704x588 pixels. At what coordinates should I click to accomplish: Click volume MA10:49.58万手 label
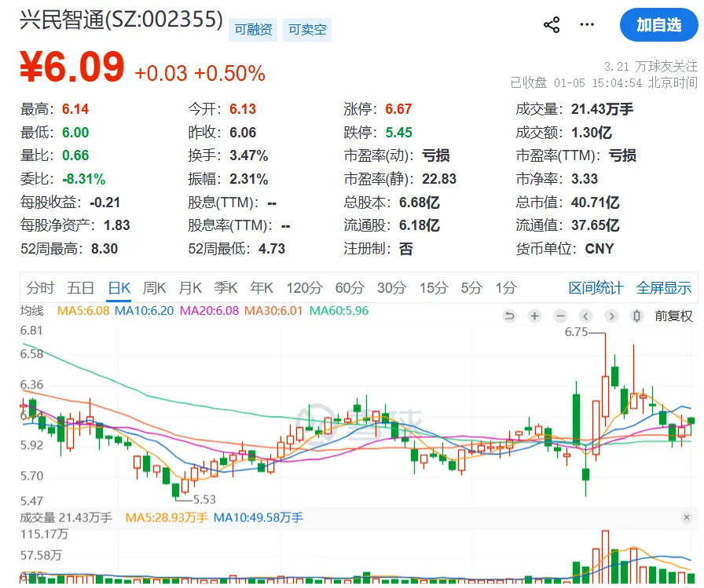point(258,517)
